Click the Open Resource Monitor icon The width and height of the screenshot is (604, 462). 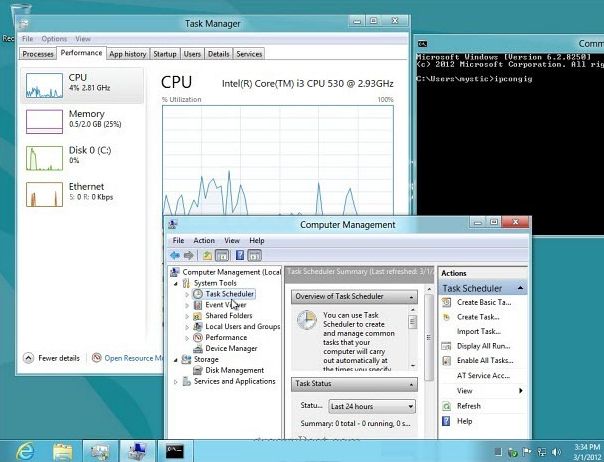click(97, 358)
